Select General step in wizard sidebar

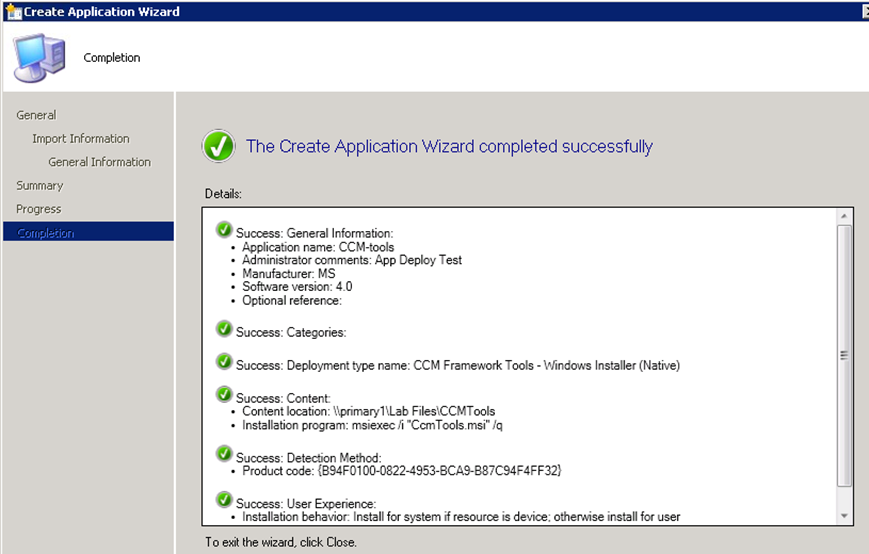(x=36, y=115)
